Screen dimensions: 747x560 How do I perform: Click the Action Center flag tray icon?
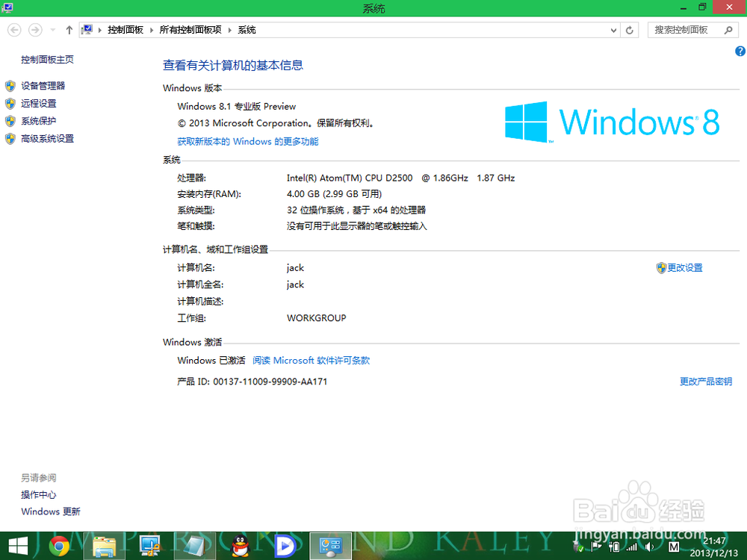(x=596, y=547)
